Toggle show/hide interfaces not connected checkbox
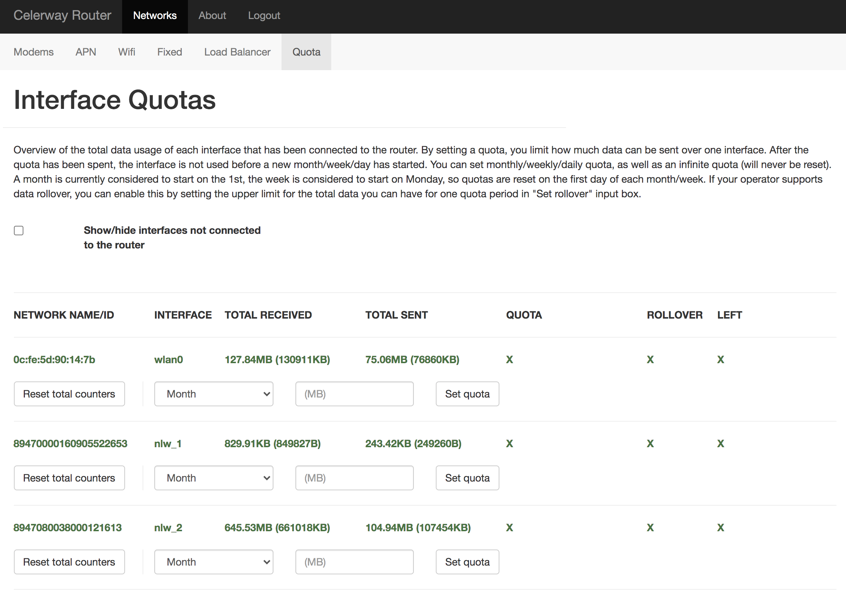This screenshot has width=846, height=616. (x=19, y=231)
